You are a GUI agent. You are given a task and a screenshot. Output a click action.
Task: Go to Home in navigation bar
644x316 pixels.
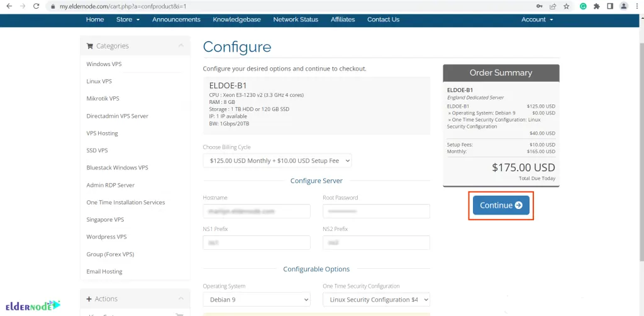(95, 20)
